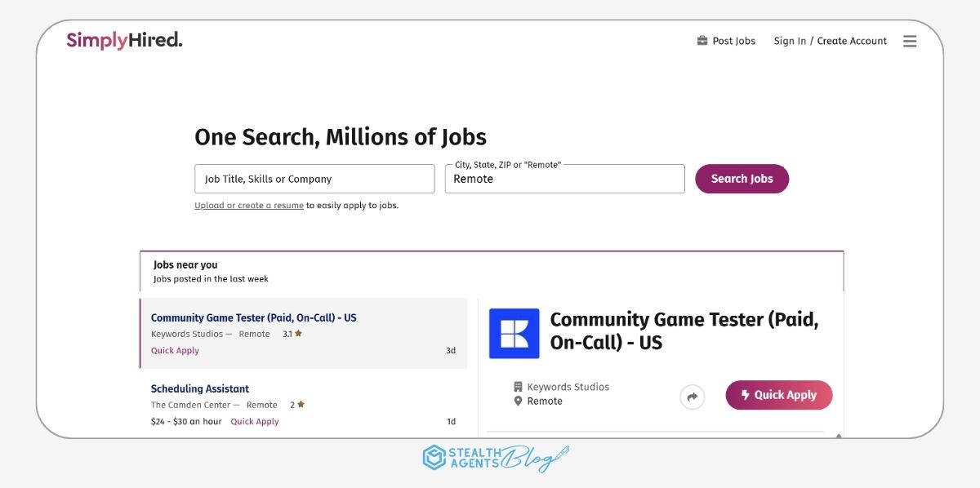Click the SimplyHired logo
Viewport: 980px width, 488px height.
[x=124, y=39]
